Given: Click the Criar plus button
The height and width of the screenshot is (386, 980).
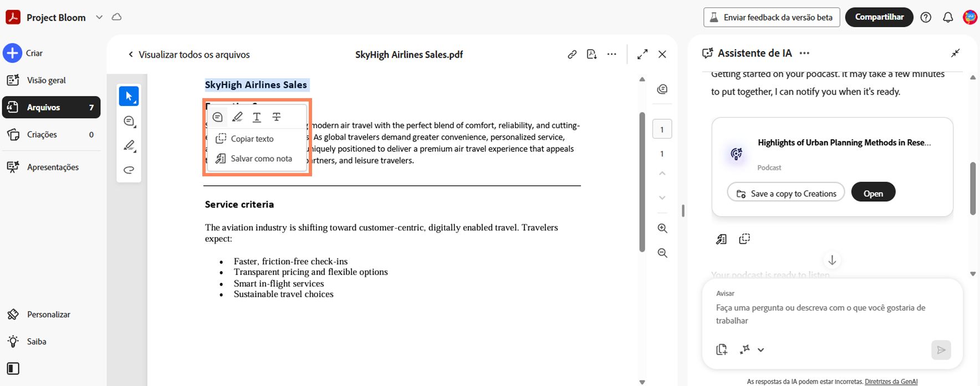Looking at the screenshot, I should (12, 53).
